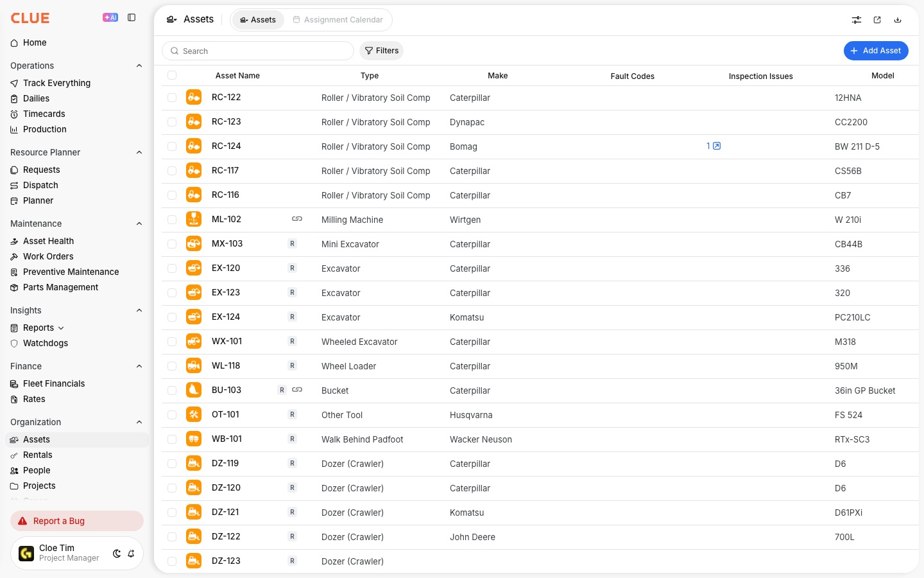This screenshot has width=924, height=578.
Task: Select the DZ-122 row checkbox
Action: click(x=172, y=537)
